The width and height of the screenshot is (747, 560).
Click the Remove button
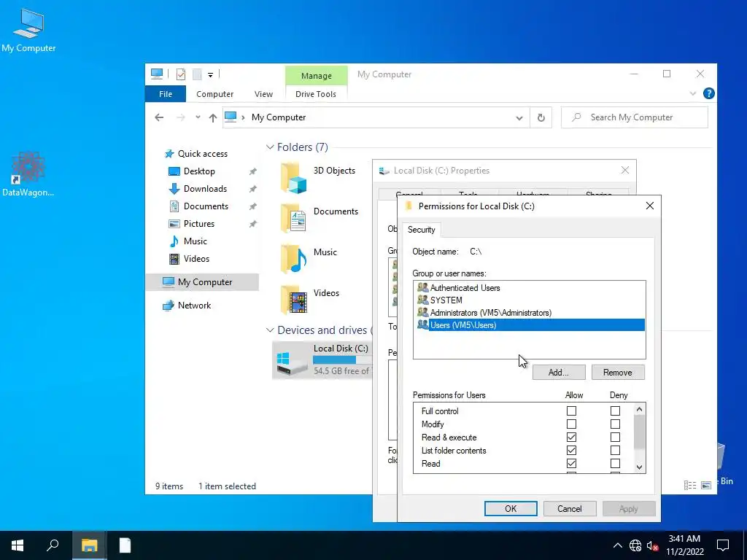click(618, 373)
